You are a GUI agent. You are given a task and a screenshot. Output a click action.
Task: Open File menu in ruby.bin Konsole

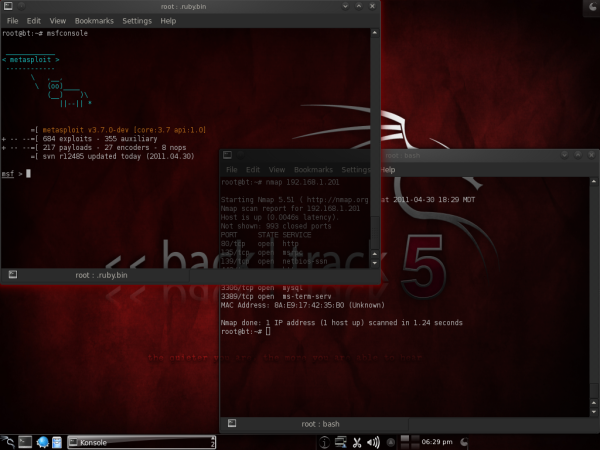tap(12, 21)
